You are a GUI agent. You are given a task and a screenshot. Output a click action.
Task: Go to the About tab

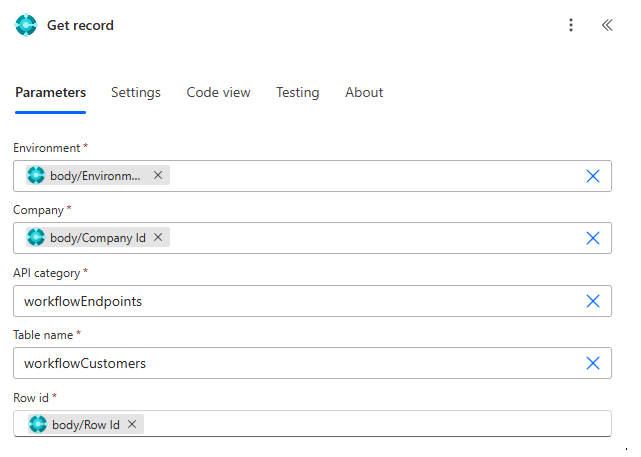pos(364,92)
